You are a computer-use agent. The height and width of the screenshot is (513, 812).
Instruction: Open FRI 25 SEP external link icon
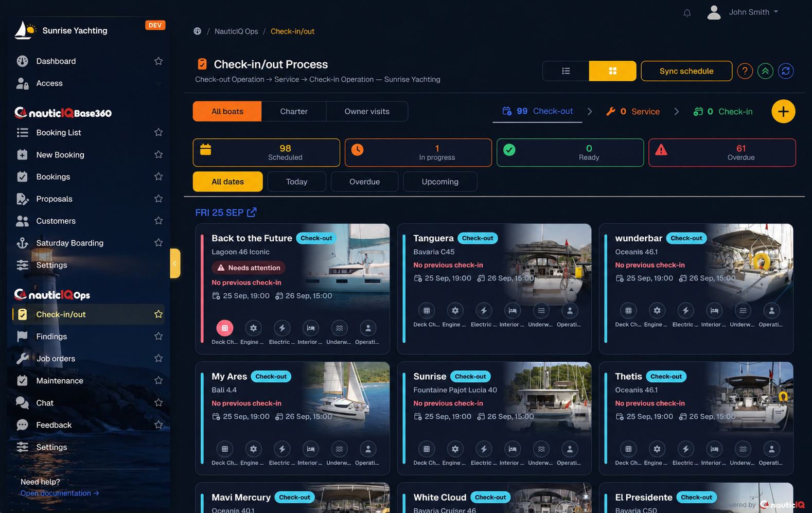[252, 212]
